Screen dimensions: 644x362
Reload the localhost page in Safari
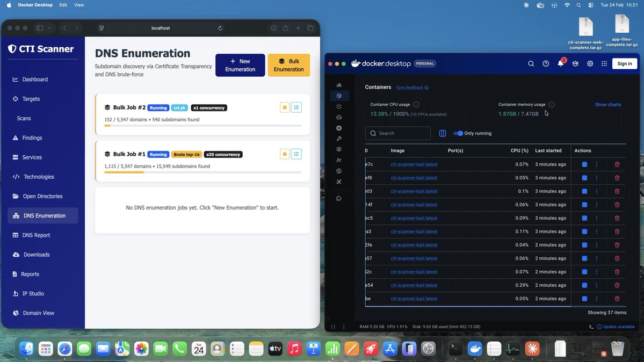point(220,28)
